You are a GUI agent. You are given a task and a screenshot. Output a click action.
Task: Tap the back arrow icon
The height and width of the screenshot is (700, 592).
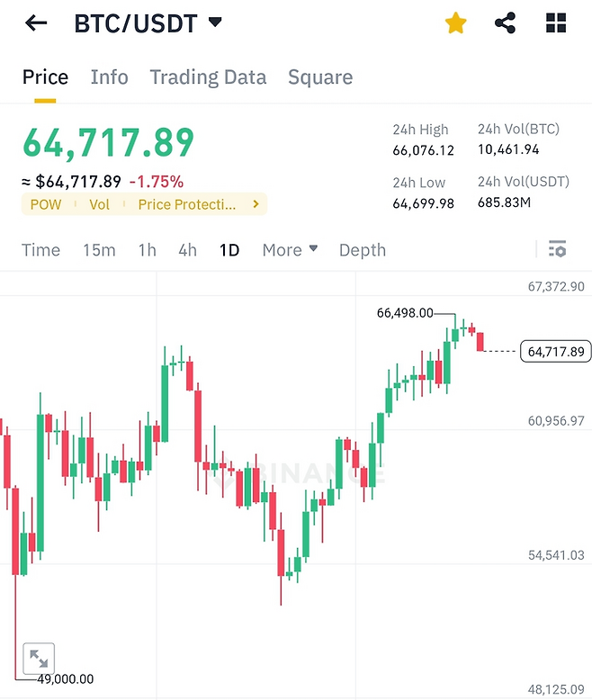(36, 23)
